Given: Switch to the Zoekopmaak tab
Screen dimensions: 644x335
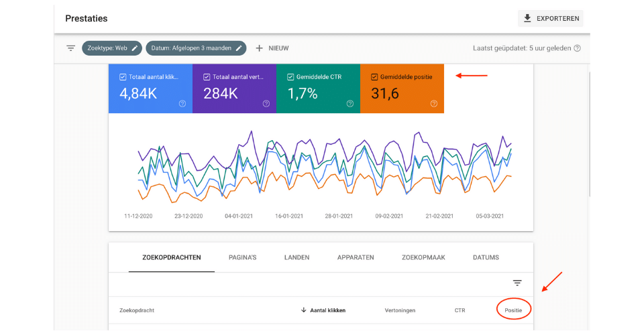Looking at the screenshot, I should pos(423,257).
